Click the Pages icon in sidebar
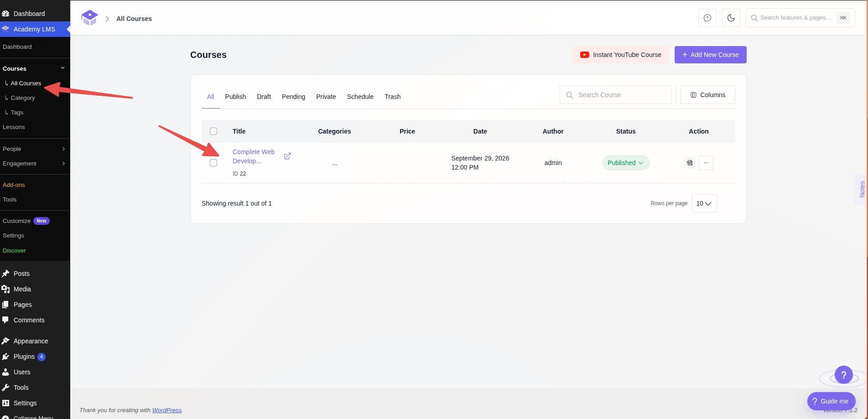 (x=5, y=305)
